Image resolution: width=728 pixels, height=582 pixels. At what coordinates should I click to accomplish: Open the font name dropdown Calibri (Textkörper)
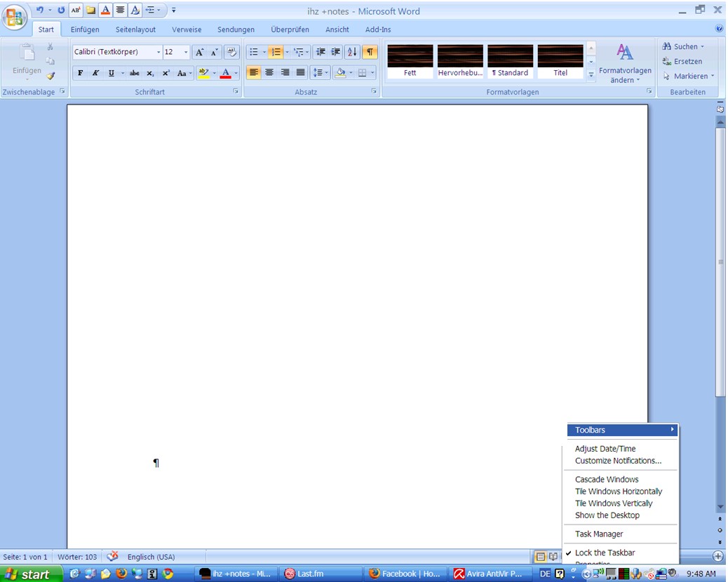coord(159,52)
